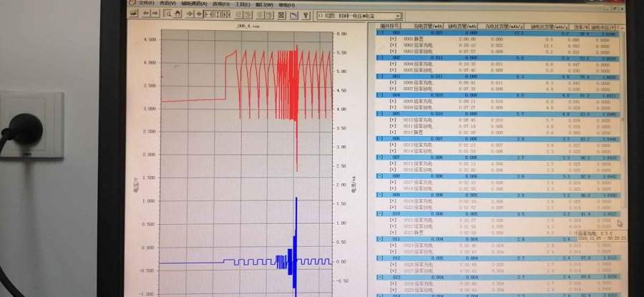Click the 充电比容量/mAh/g column header
Image resolution: width=644 pixels, height=297 pixels.
[x=504, y=26]
